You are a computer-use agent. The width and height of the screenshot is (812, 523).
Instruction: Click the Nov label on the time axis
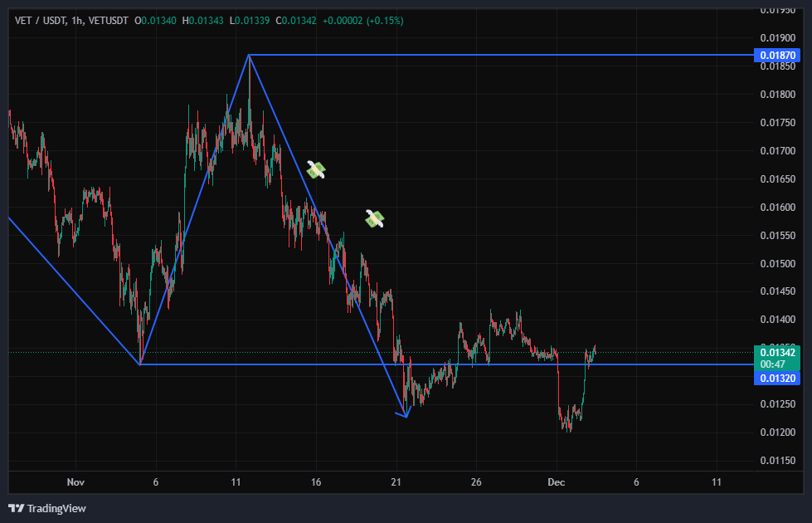[75, 481]
